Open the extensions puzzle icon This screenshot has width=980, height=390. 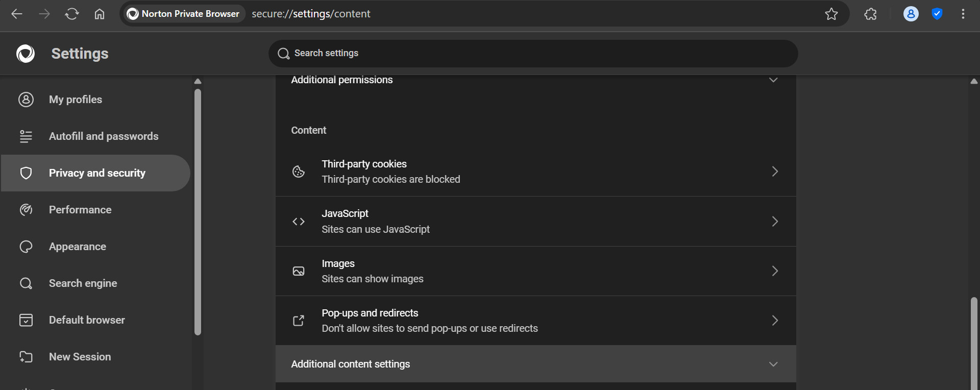click(871, 14)
